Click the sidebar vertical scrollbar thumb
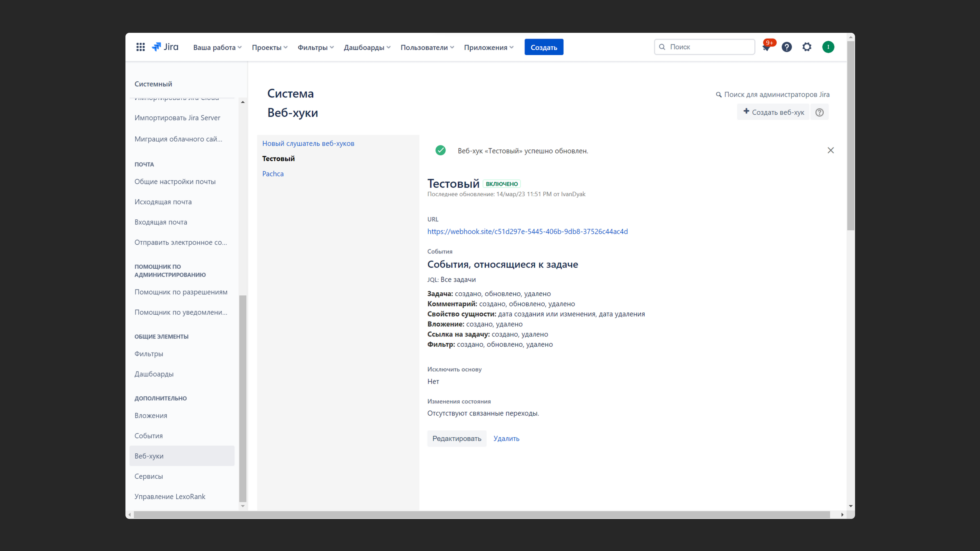This screenshot has height=551, width=980. [x=243, y=398]
